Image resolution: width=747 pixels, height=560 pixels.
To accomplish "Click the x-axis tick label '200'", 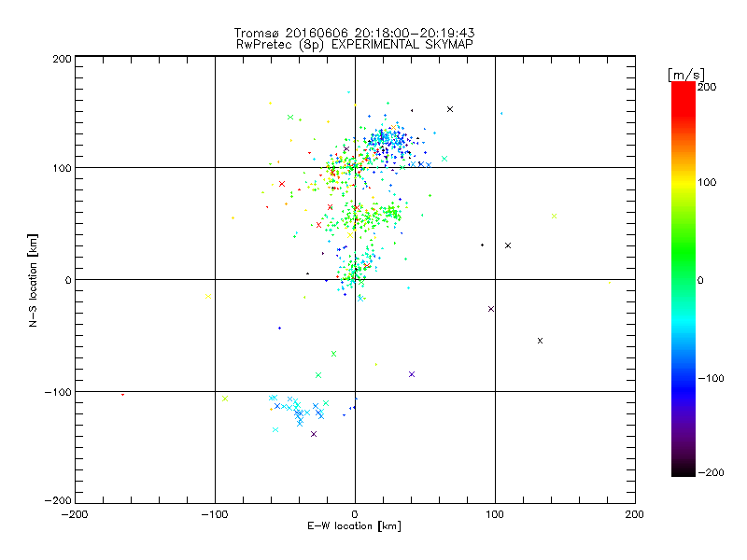I will (x=635, y=515).
